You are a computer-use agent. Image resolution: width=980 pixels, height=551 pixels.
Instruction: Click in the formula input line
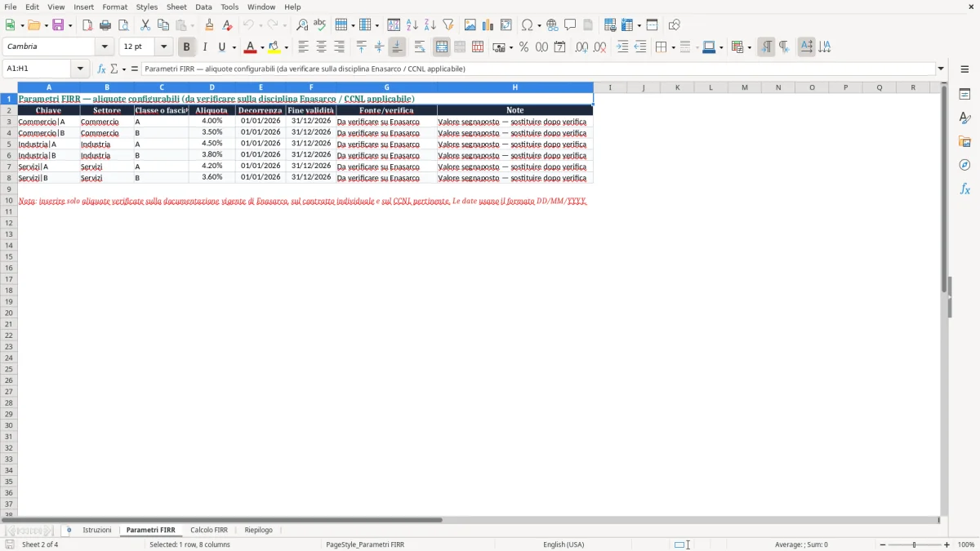(x=538, y=69)
